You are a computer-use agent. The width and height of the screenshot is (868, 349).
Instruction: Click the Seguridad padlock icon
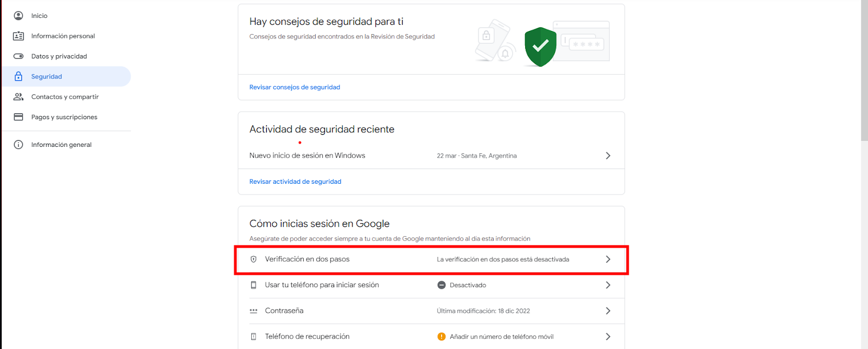point(18,76)
